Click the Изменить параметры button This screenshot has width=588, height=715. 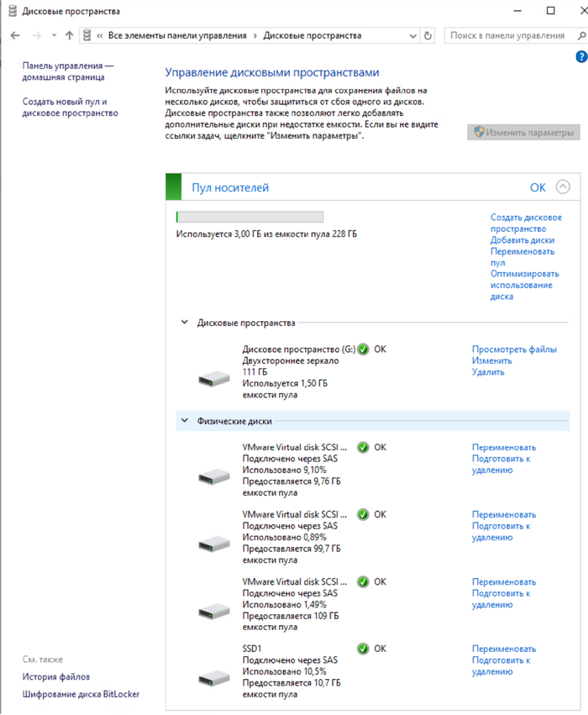[x=524, y=133]
